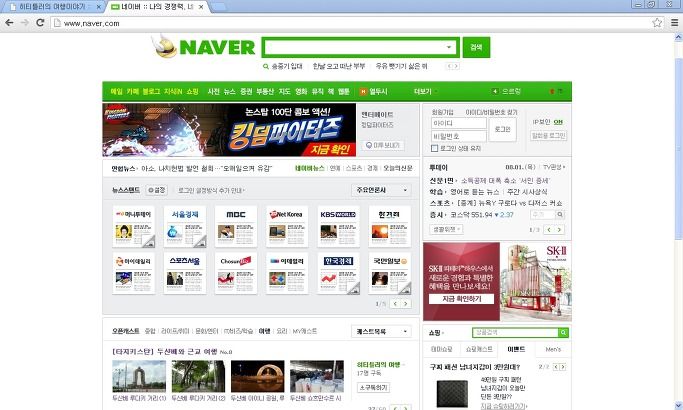Click the 회원가입 link
The width and height of the screenshot is (683, 410).
[x=442, y=112]
